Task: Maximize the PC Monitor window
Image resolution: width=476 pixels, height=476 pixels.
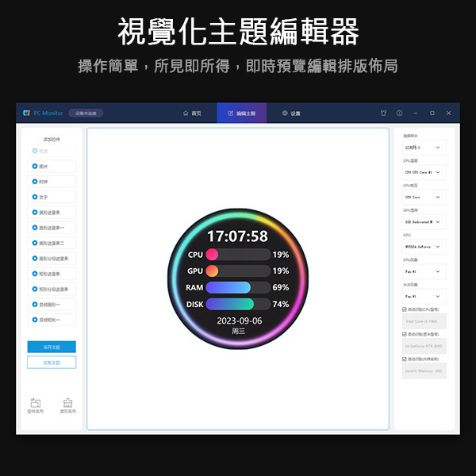Action: tap(432, 113)
